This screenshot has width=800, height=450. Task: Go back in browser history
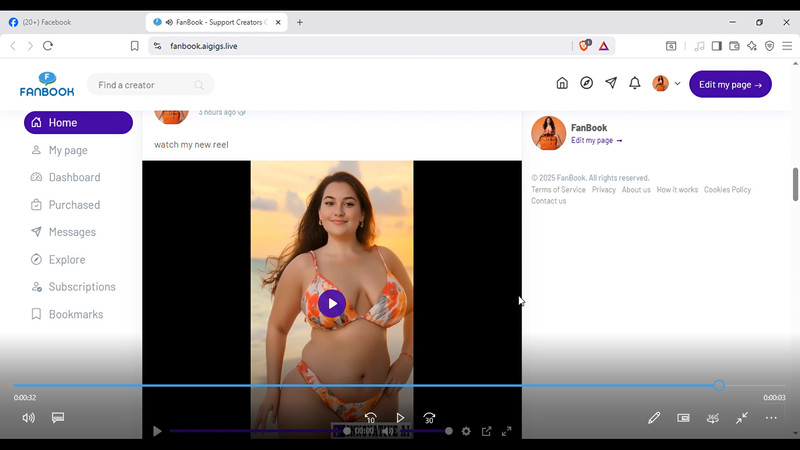13,46
